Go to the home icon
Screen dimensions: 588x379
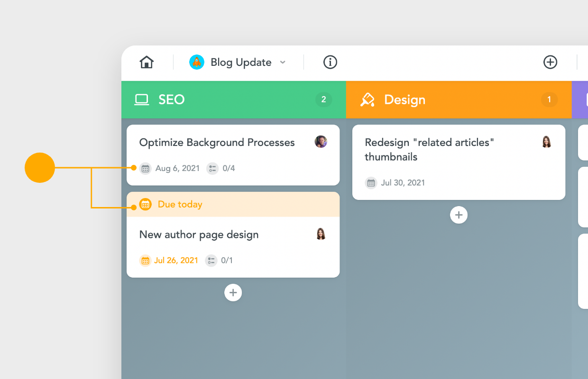pyautogui.click(x=147, y=62)
